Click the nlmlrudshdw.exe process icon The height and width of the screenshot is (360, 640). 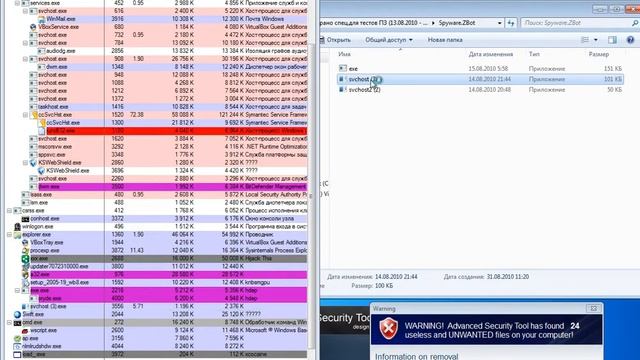[17, 347]
